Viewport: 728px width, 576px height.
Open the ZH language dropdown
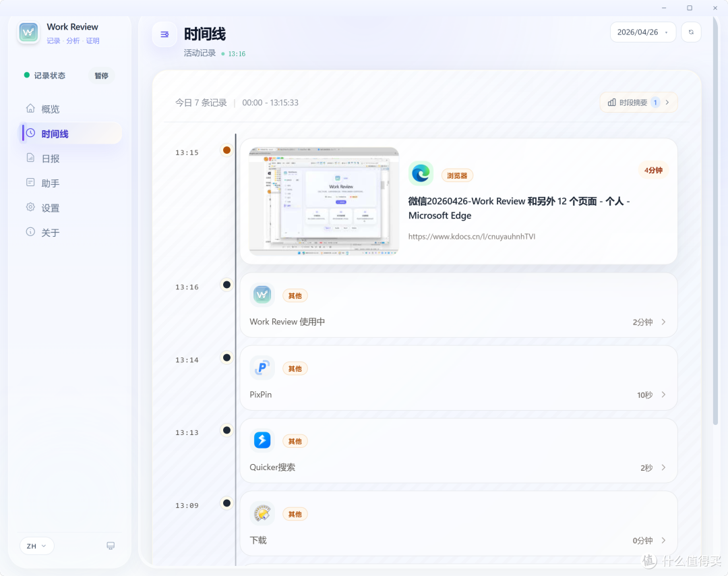pyautogui.click(x=36, y=546)
